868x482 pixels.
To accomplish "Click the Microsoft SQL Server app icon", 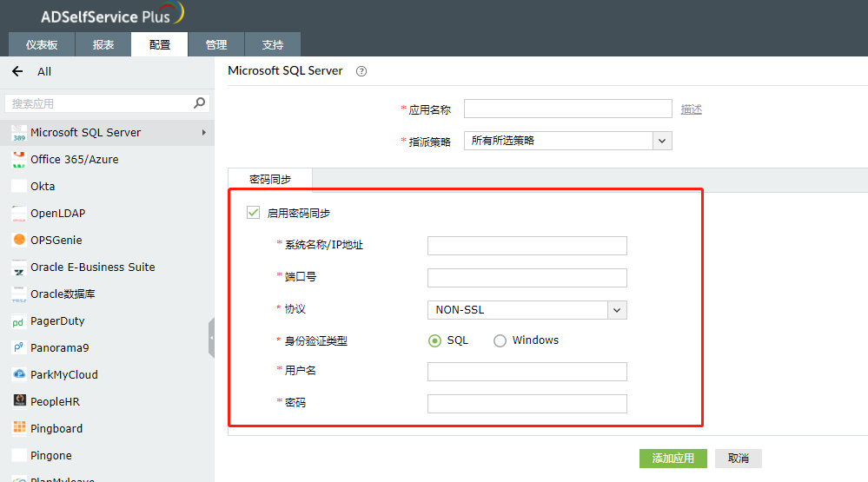I will (19, 133).
